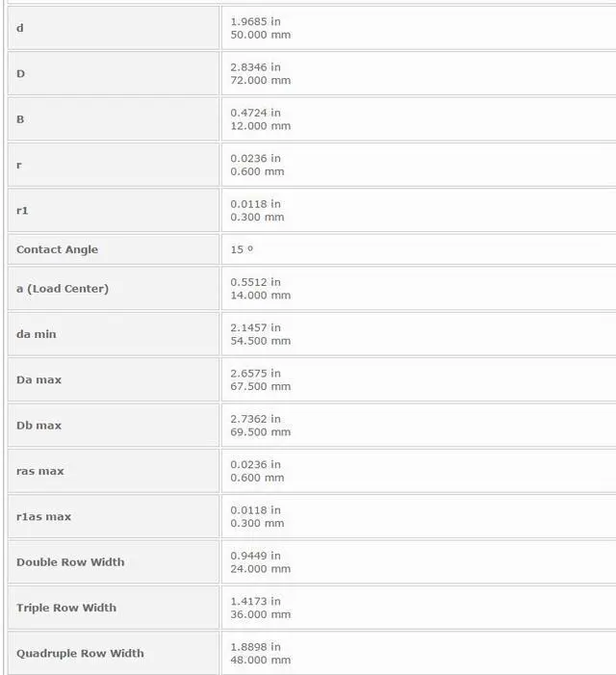
Task: Select the 'ras max' row label
Action: pyautogui.click(x=40, y=471)
